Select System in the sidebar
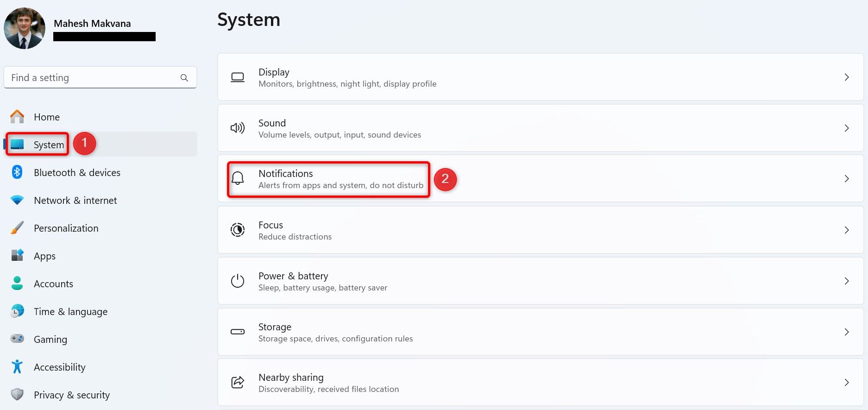Viewport: 868px width, 410px height. [x=101, y=145]
